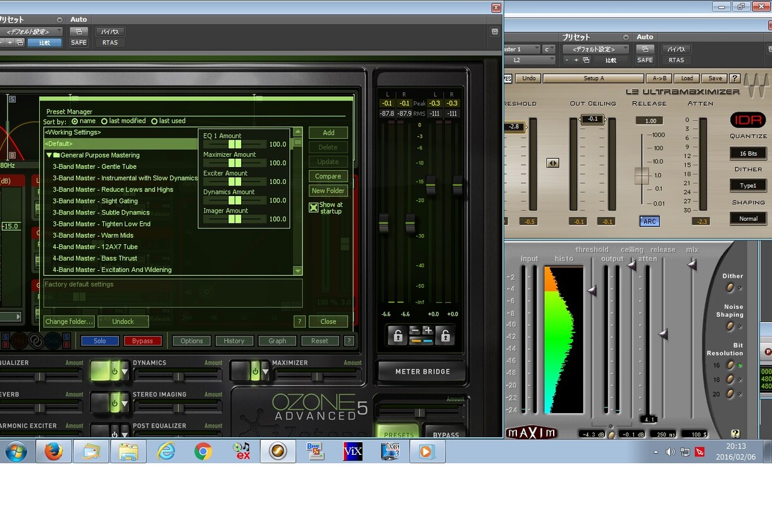Click the right meter lock icon
The image size is (772, 532).
(445, 336)
